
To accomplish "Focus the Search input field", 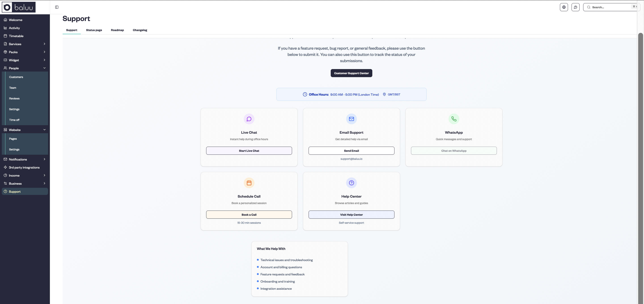I will point(610,7).
